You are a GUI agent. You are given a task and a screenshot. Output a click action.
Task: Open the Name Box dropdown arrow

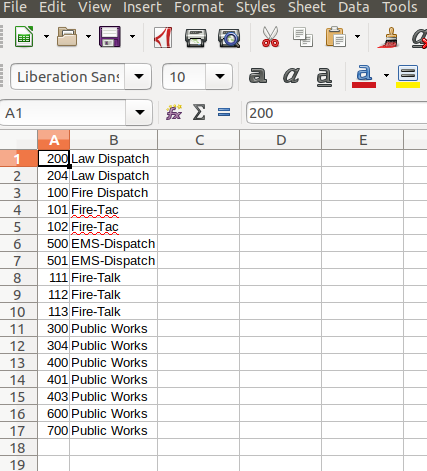[x=140, y=113]
